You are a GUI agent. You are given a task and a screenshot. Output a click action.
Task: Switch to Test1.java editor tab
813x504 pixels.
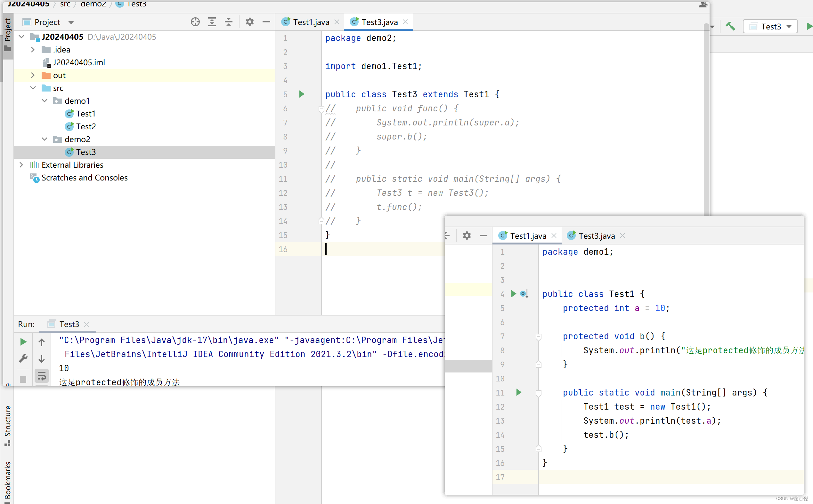pos(311,22)
